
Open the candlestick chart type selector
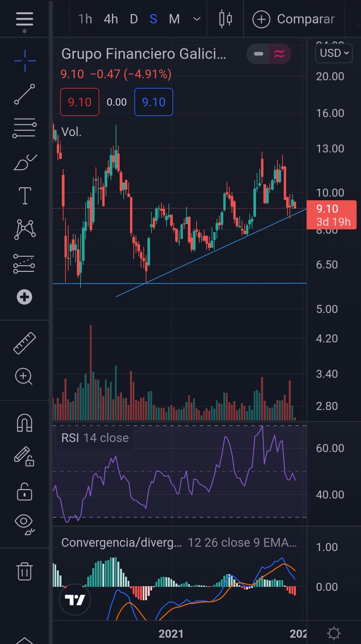225,19
